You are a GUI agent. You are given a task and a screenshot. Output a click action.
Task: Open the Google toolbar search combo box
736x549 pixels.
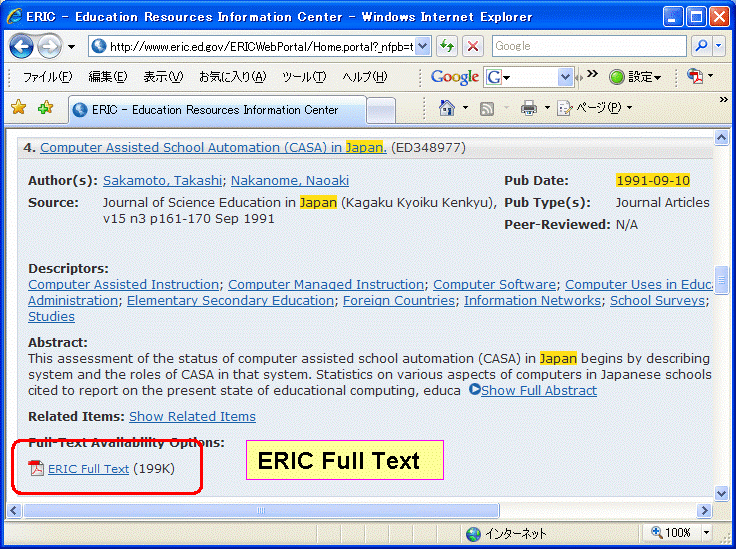click(529, 77)
